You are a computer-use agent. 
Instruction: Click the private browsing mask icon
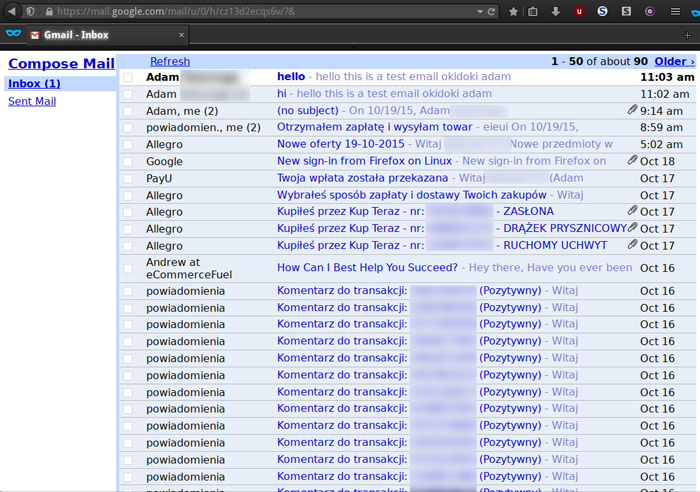coord(13,33)
